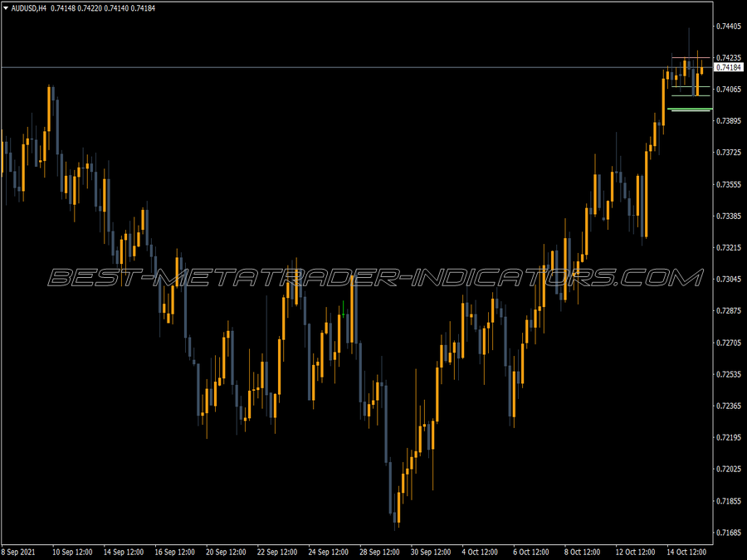
Task: Click the price axis label 0.71685
Action: (729, 533)
